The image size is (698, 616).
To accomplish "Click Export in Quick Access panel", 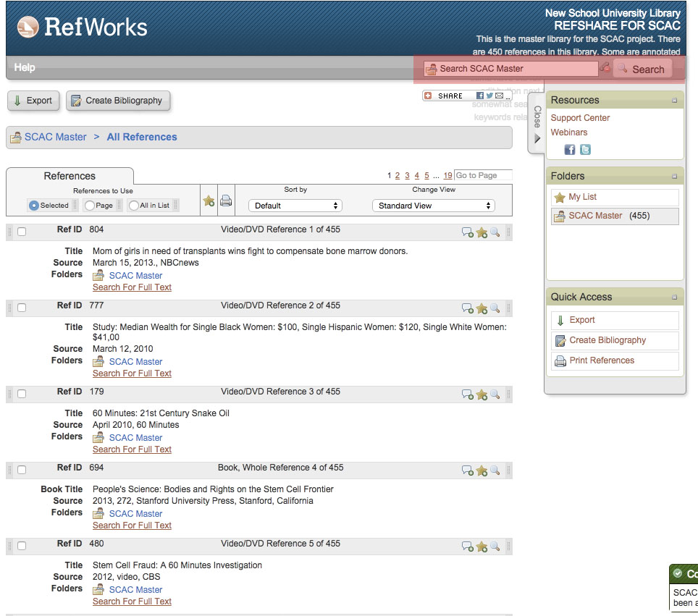I will [x=615, y=320].
